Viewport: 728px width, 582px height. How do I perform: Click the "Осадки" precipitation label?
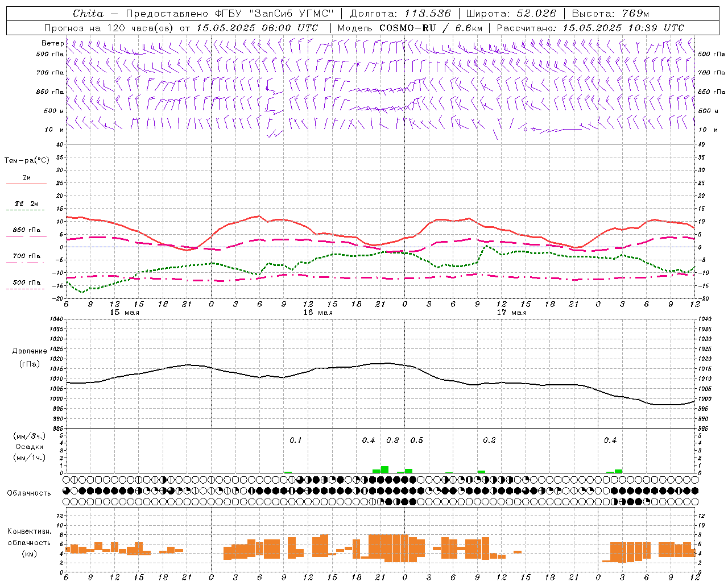click(30, 447)
